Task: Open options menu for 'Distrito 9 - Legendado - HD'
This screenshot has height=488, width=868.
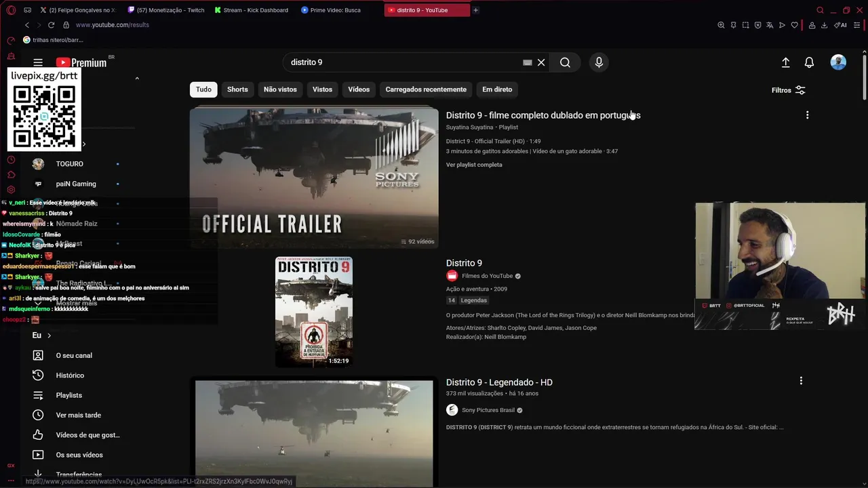Action: click(x=801, y=381)
